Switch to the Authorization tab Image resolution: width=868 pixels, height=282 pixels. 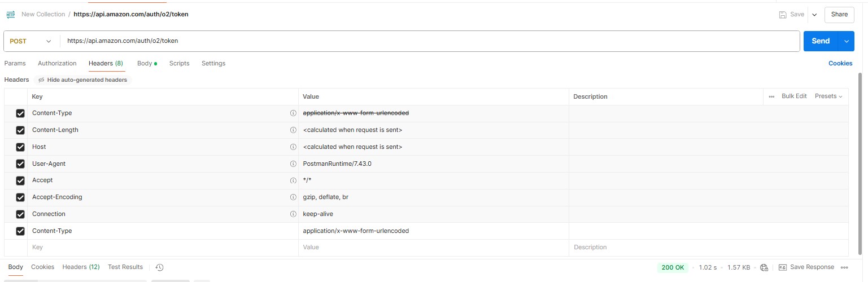[x=57, y=64]
